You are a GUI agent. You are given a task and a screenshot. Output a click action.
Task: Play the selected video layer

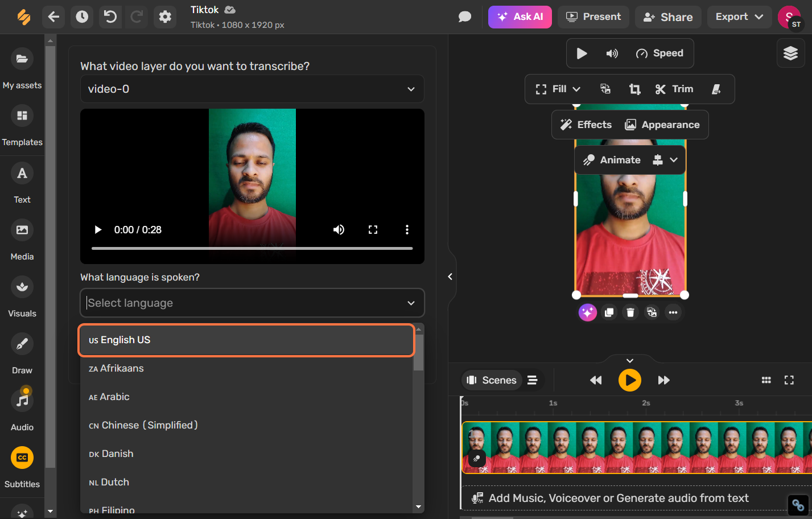click(x=582, y=53)
